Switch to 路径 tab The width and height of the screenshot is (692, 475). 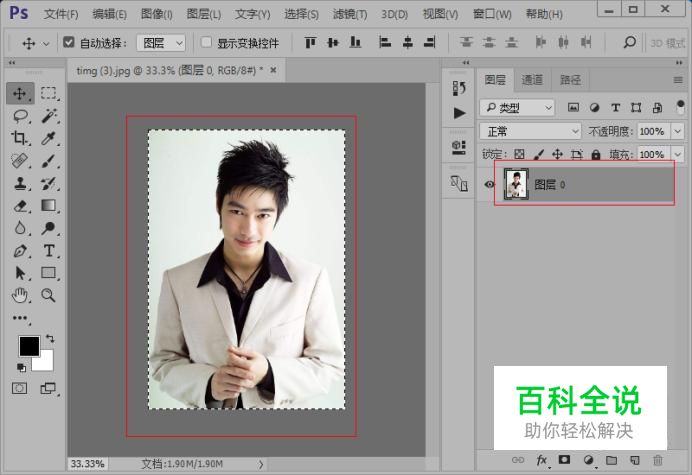coord(571,80)
